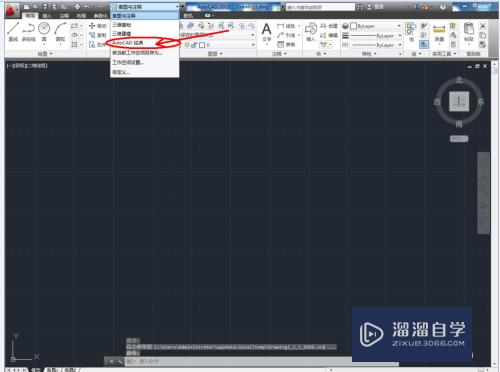
Task: Expand the Utilities (实用工具) panel title arrow
Action: coord(455,54)
